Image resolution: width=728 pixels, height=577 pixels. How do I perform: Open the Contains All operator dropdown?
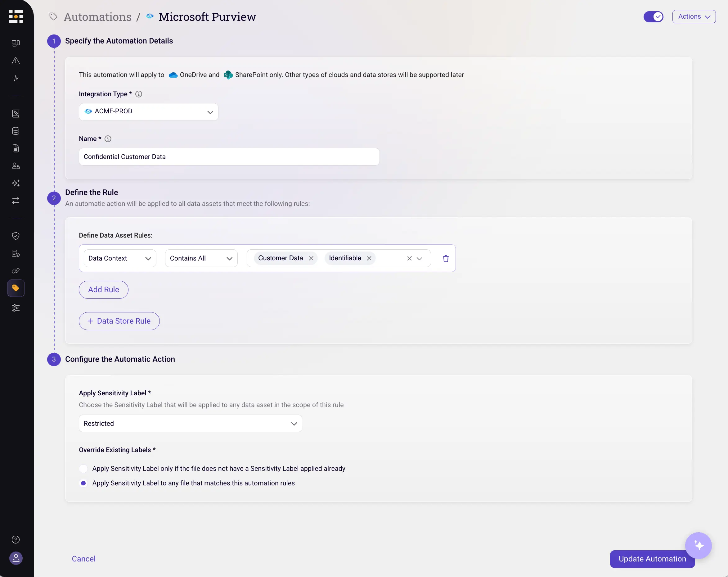pyautogui.click(x=201, y=258)
